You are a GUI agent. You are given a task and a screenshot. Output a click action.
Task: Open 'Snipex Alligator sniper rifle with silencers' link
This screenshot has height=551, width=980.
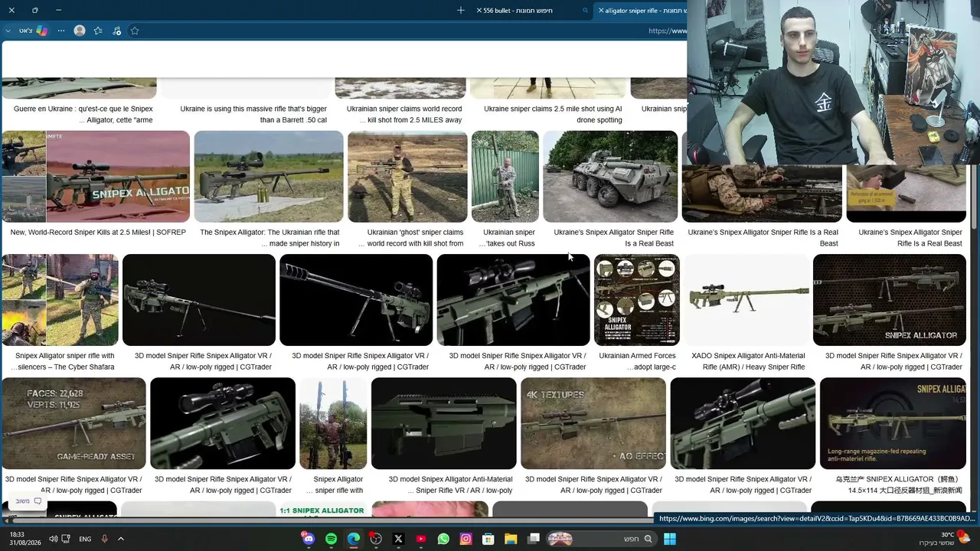click(x=63, y=361)
